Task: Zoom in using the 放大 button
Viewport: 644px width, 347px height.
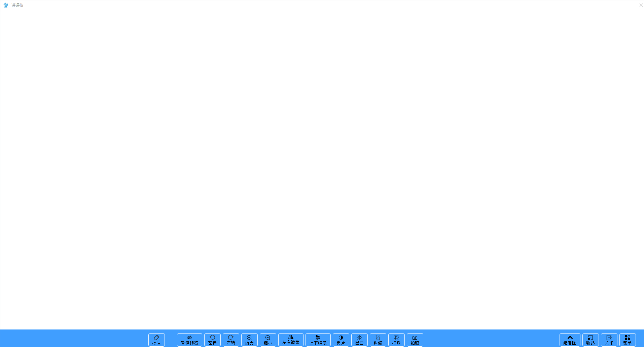Action: [249, 340]
